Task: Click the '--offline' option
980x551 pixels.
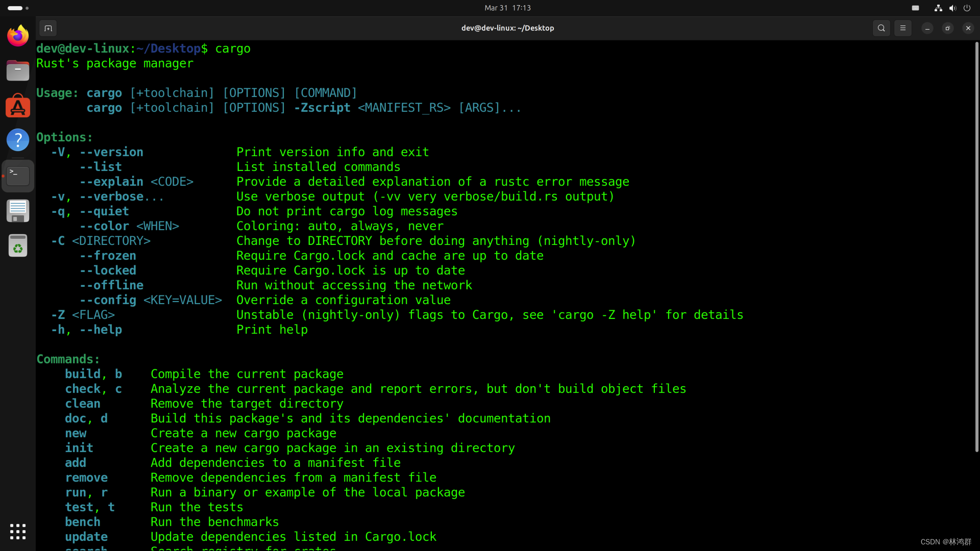Action: 111,285
